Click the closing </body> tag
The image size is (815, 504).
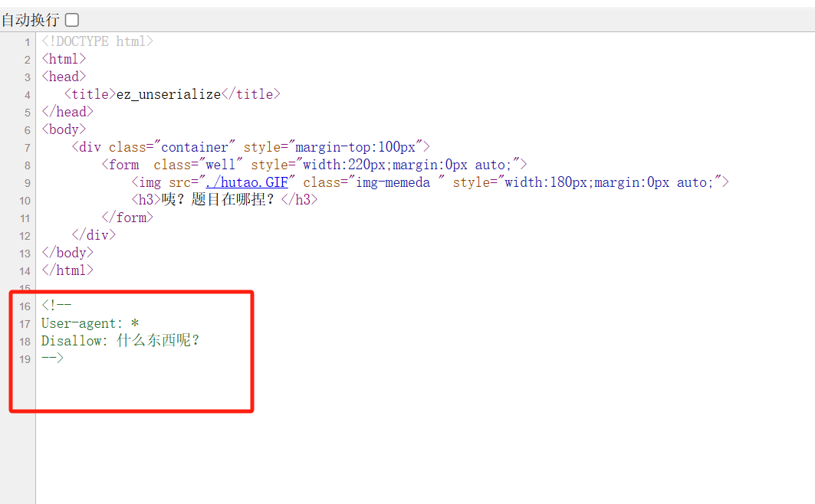67,253
